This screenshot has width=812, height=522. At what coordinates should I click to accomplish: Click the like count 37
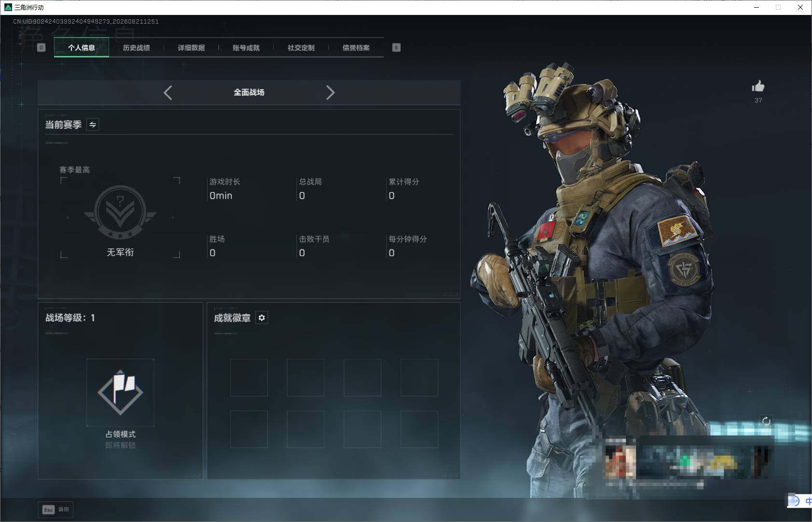click(x=758, y=100)
